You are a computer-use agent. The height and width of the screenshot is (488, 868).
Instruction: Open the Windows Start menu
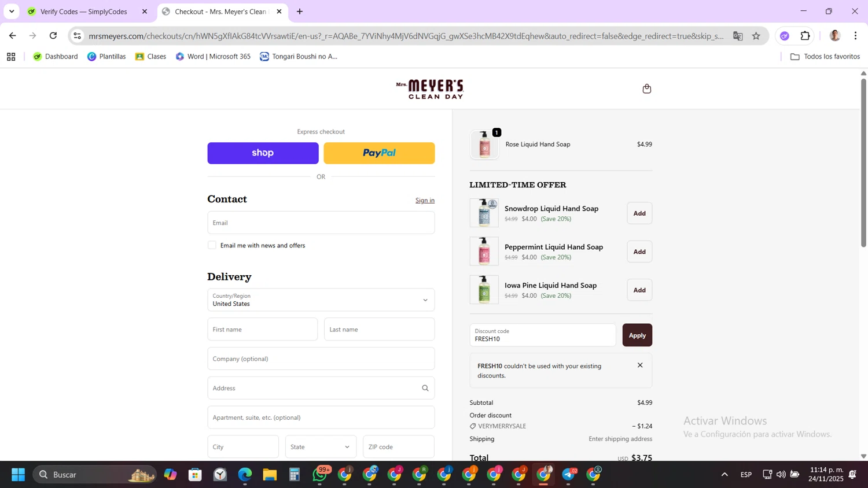[x=18, y=475]
